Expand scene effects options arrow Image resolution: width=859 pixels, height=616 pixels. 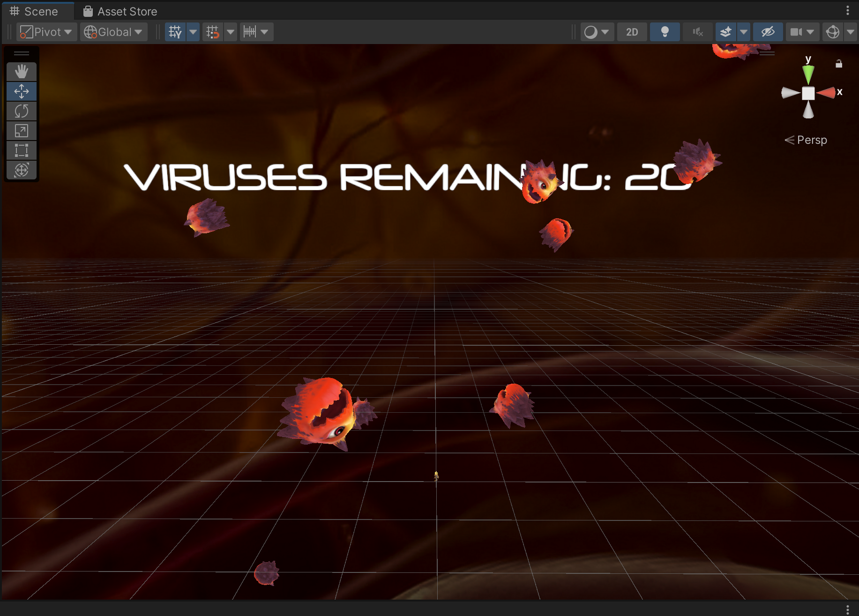pos(744,32)
